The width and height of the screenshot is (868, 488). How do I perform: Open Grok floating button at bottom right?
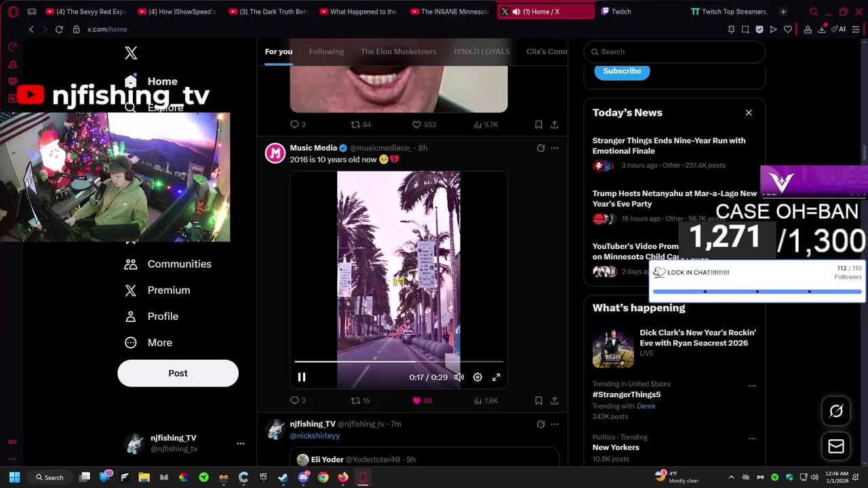point(836,411)
